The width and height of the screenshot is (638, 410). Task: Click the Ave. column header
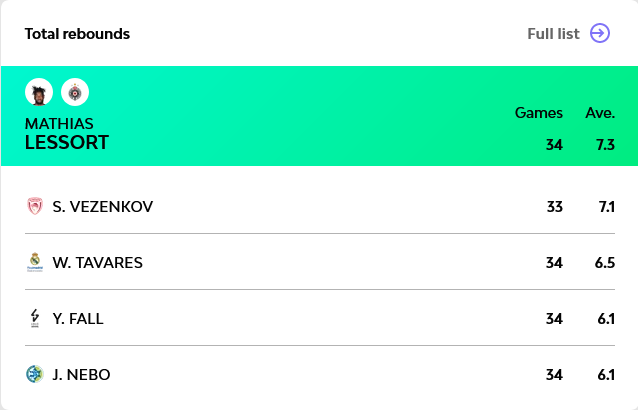(x=599, y=113)
